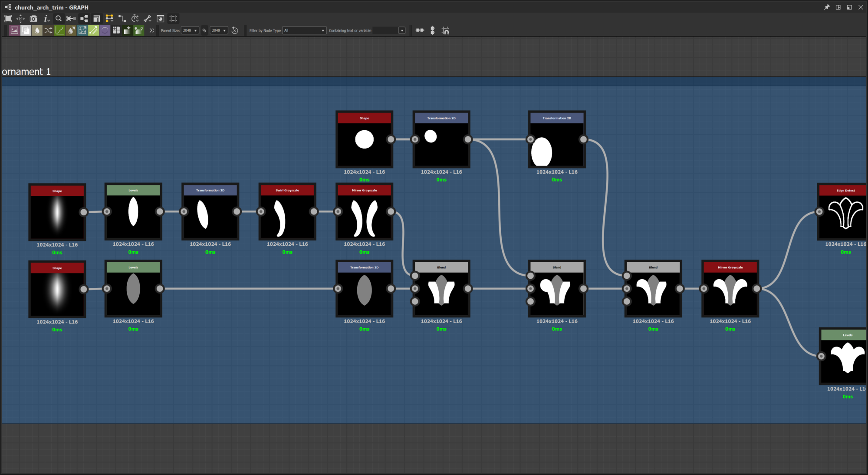Reset parent size with circular arrow button
The width and height of the screenshot is (868, 475).
(x=235, y=30)
